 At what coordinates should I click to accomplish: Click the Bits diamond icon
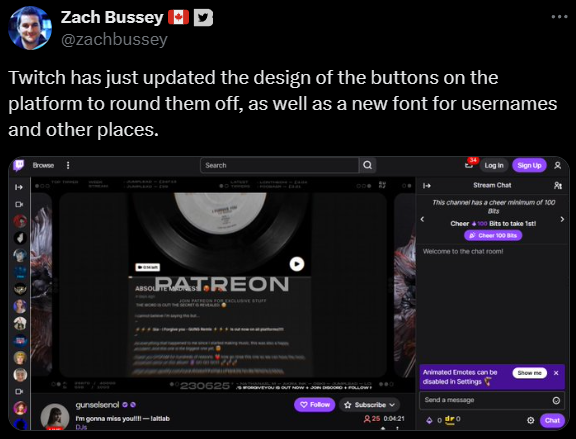click(x=429, y=420)
